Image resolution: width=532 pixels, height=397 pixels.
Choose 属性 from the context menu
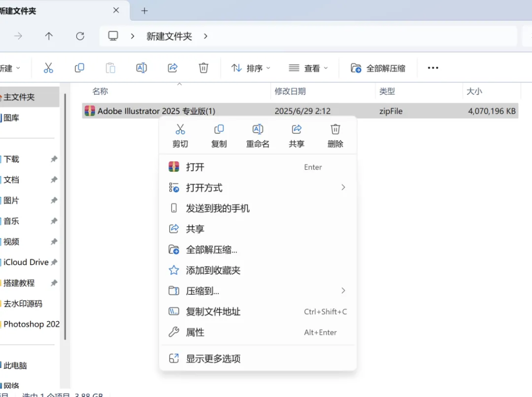click(x=258, y=332)
